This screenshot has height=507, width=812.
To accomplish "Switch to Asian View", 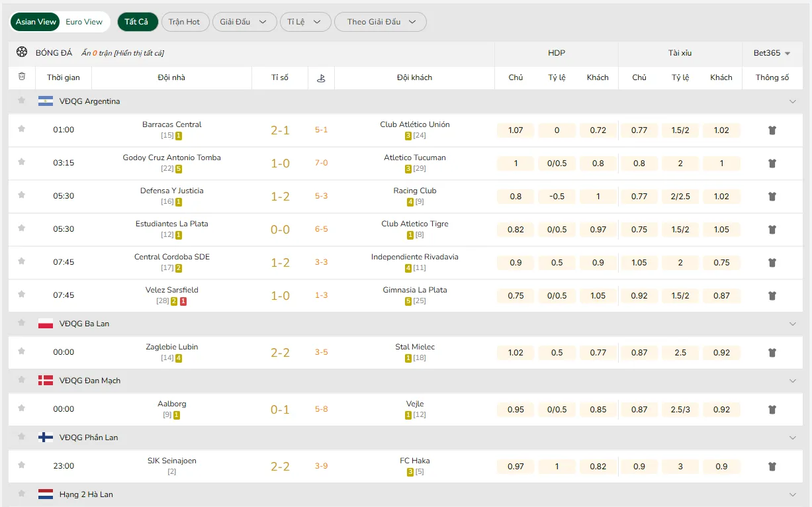I will (36, 22).
